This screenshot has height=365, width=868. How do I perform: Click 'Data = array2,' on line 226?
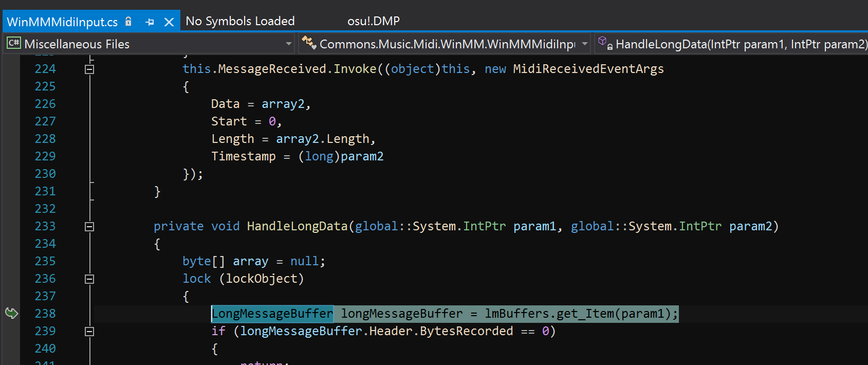tap(261, 104)
